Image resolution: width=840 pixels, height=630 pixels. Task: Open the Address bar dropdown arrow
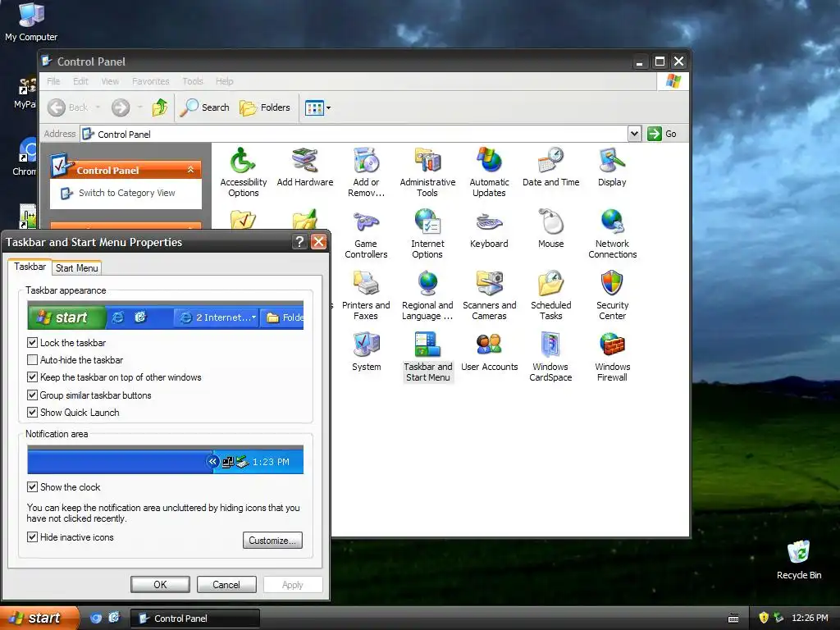pyautogui.click(x=634, y=134)
